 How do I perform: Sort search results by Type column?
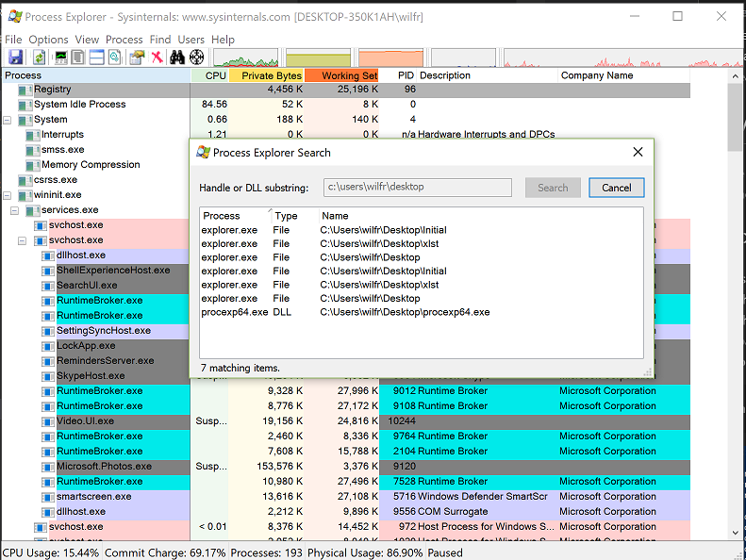coord(294,216)
